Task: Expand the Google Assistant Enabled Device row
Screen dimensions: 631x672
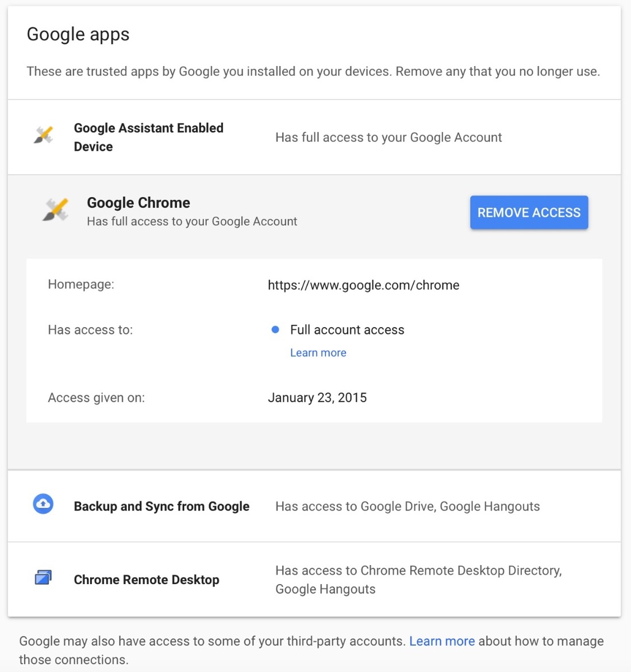Action: point(314,137)
